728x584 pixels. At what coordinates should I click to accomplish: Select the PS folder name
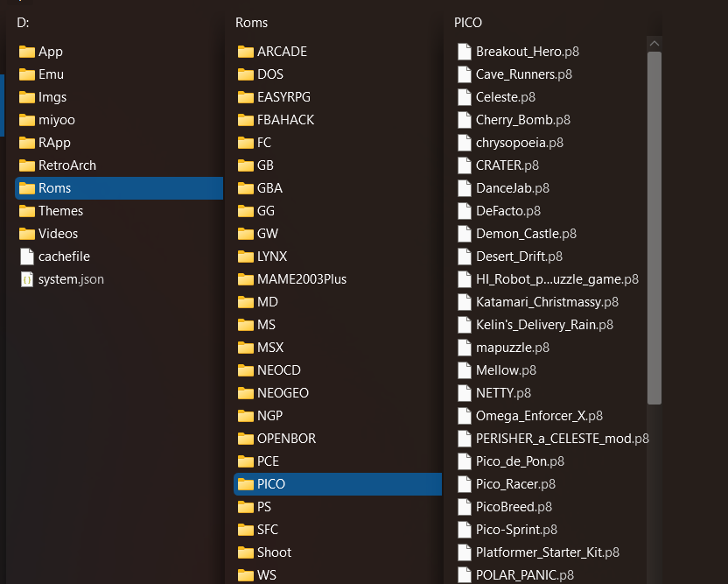[x=264, y=507]
